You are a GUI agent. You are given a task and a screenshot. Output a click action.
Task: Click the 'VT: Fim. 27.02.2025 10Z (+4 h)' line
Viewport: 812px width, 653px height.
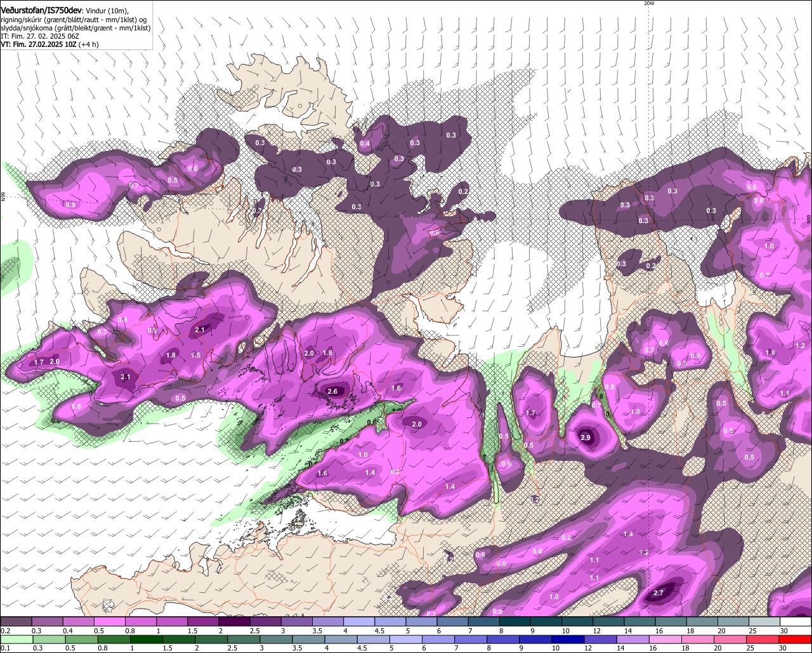point(49,44)
